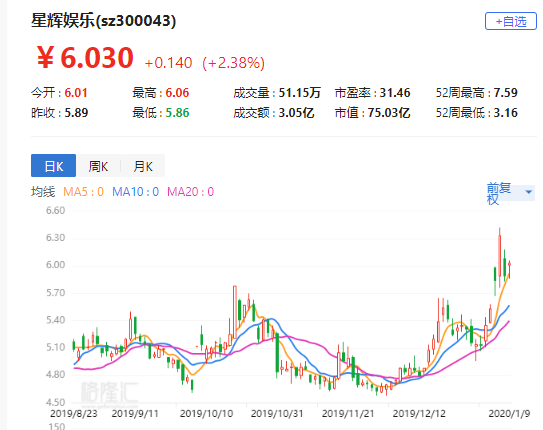Click the MA10 : 0 indicator label
Image resolution: width=543 pixels, height=430 pixels.
tap(135, 191)
